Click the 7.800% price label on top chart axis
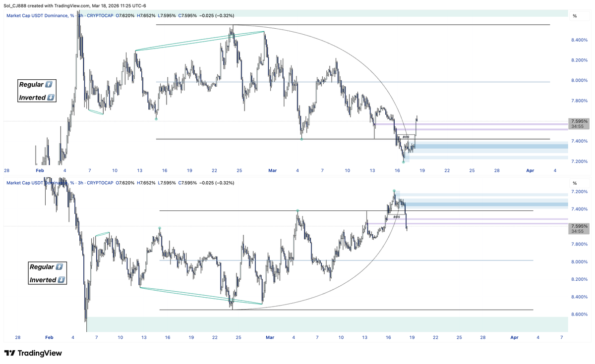This screenshot has width=595, height=364. click(580, 101)
